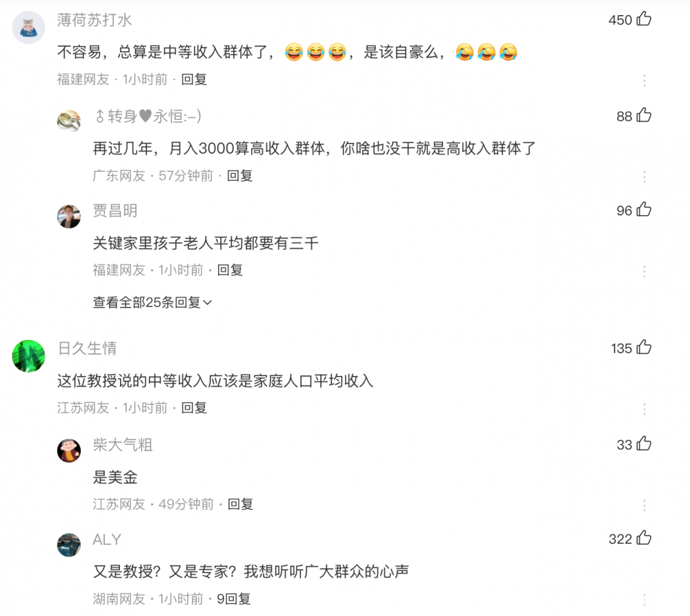This screenshot has width=690, height=616.
Task: Open 薄荷苏打水's profile avatar
Action: [x=28, y=28]
